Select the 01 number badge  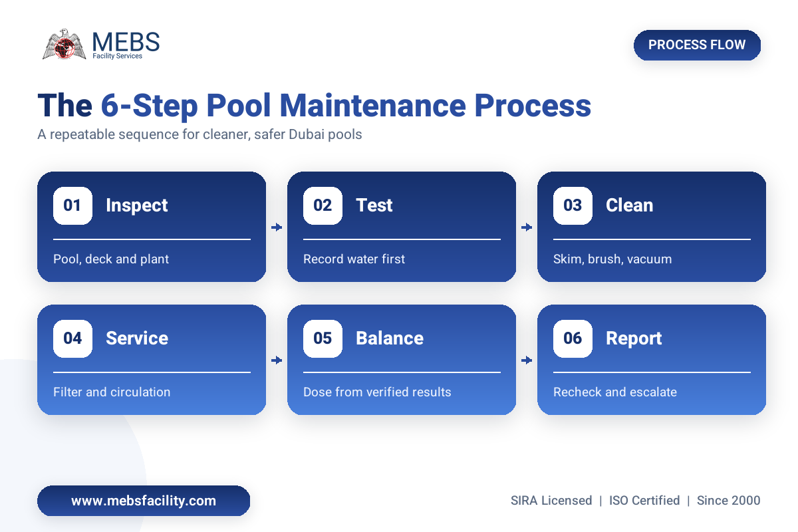pyautogui.click(x=72, y=205)
